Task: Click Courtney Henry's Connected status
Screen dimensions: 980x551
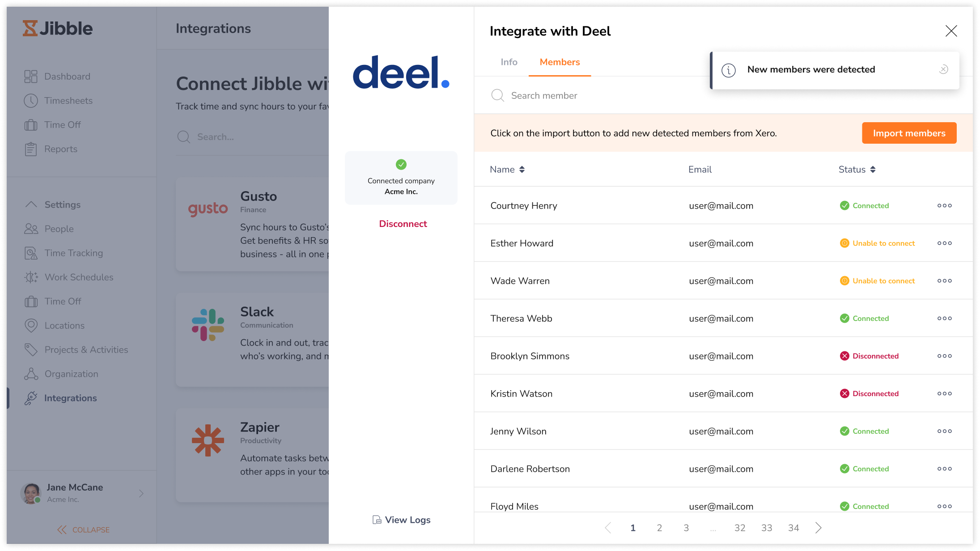Action: click(x=865, y=205)
